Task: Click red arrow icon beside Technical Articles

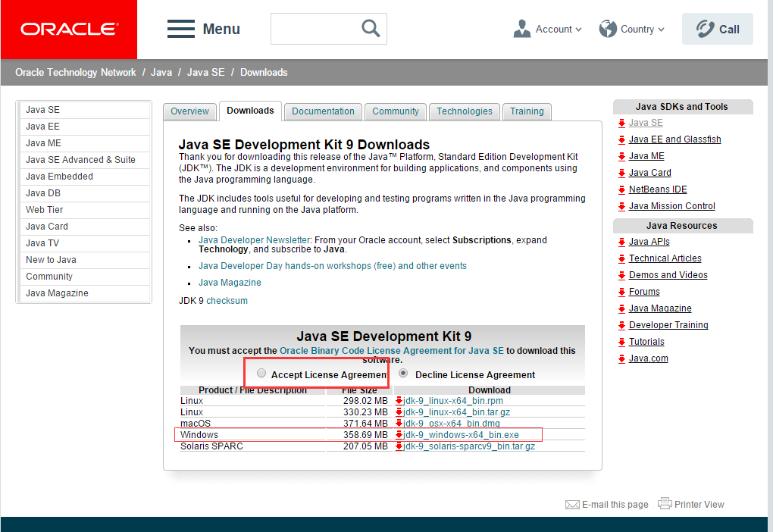Action: pos(621,259)
